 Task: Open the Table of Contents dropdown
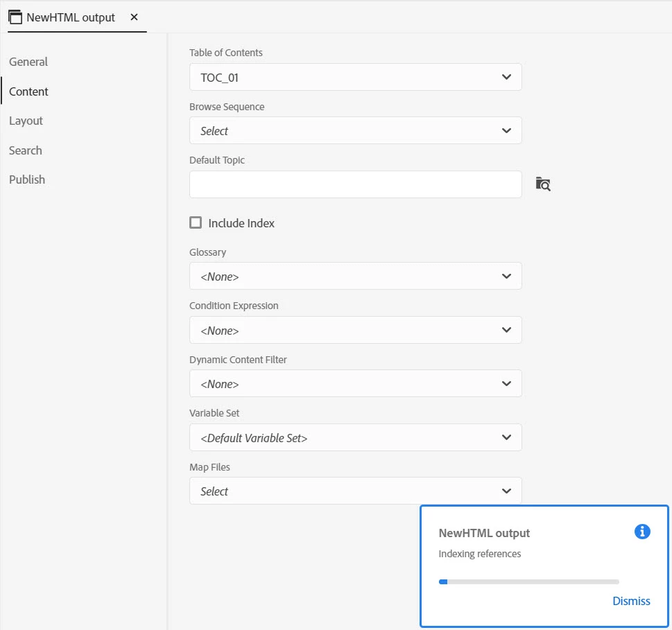pos(355,78)
